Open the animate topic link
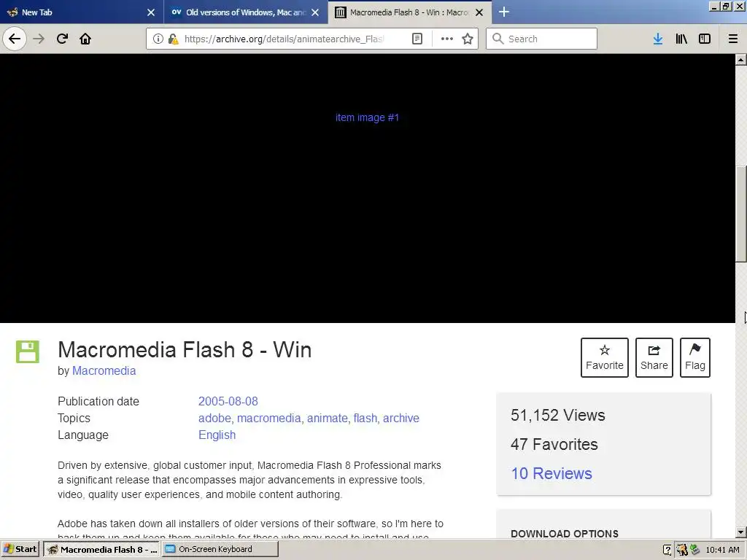Viewport: 747px width, 560px height. 328,418
